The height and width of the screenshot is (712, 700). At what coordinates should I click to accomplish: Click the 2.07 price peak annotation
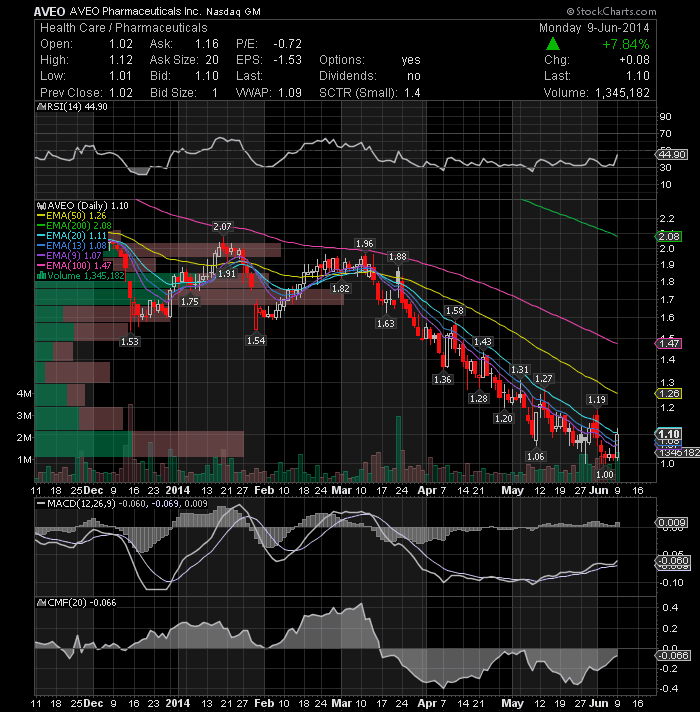(x=222, y=226)
